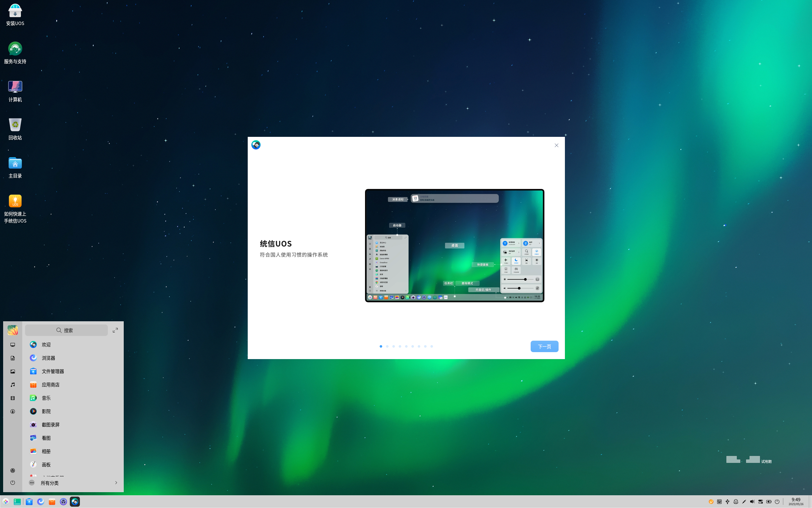Open music folder icon in launcher sidebar
812x508 pixels.
click(13, 385)
